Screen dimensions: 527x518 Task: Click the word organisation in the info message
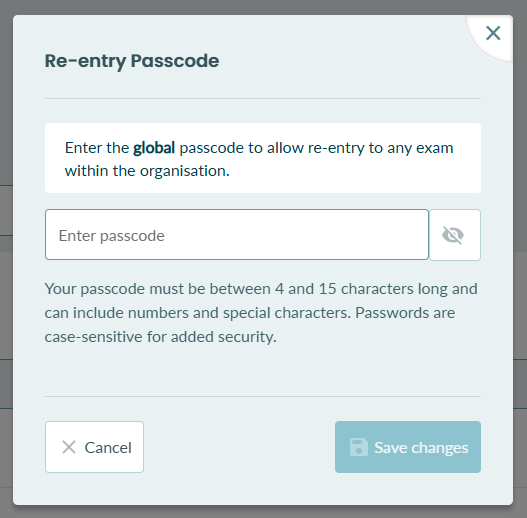point(183,171)
